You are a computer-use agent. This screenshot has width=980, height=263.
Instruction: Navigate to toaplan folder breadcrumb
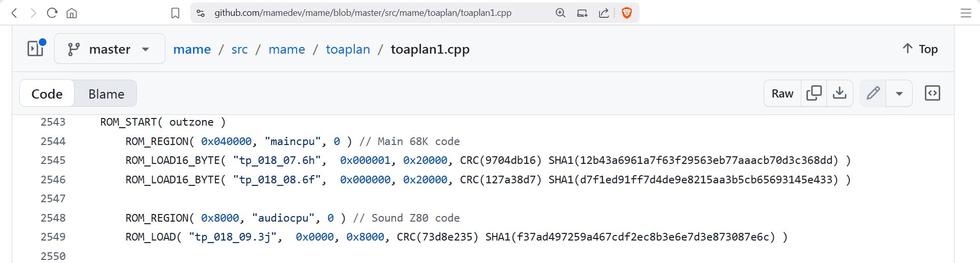tap(348, 49)
